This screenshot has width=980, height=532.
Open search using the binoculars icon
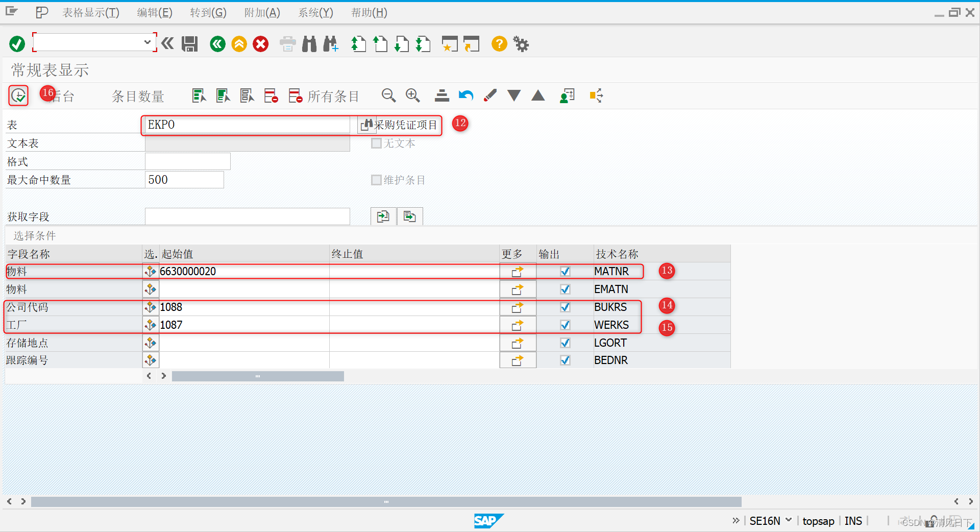[309, 44]
